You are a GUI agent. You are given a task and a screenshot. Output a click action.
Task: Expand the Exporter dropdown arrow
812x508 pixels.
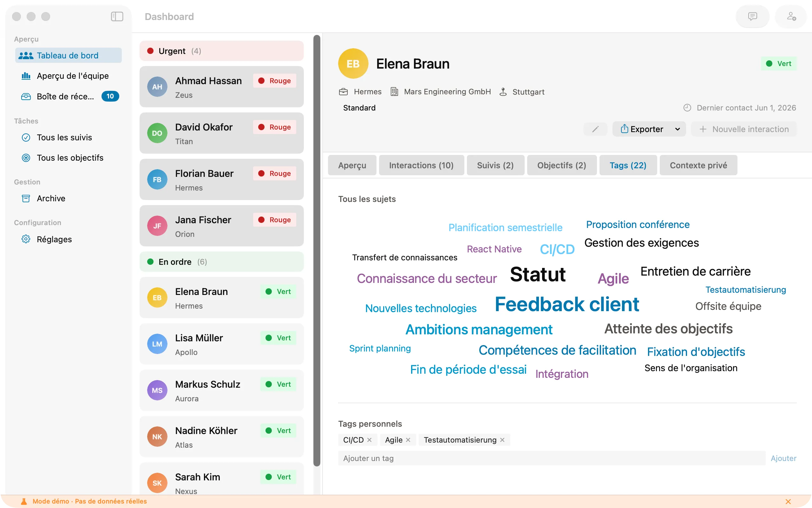(678, 129)
